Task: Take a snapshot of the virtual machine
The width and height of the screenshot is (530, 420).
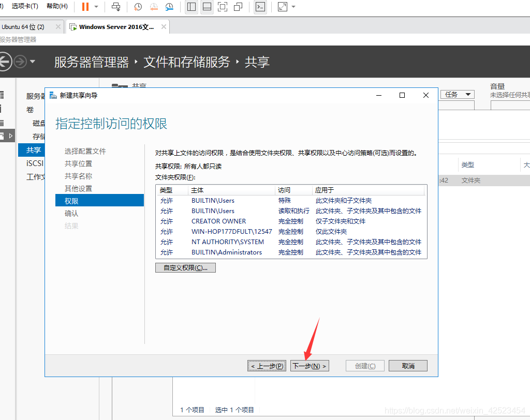Action: 137,7
